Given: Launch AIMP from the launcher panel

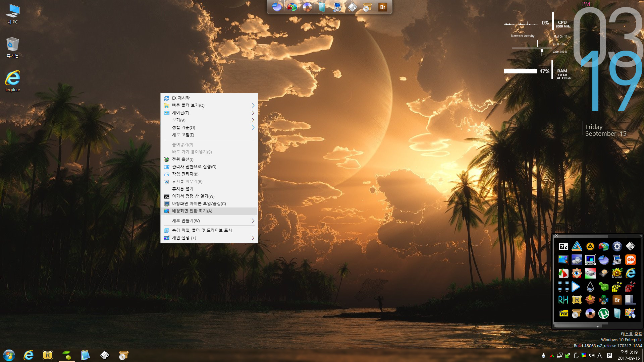Looking at the screenshot, I should (590, 247).
